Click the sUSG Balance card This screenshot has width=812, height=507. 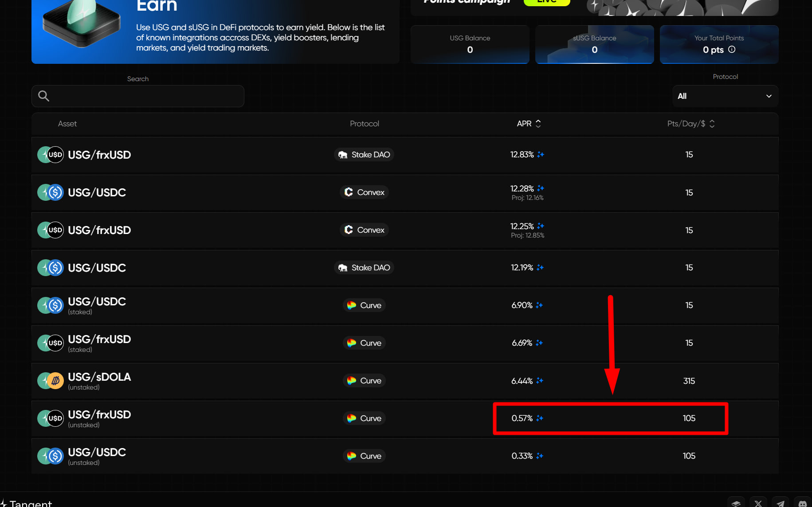[594, 44]
